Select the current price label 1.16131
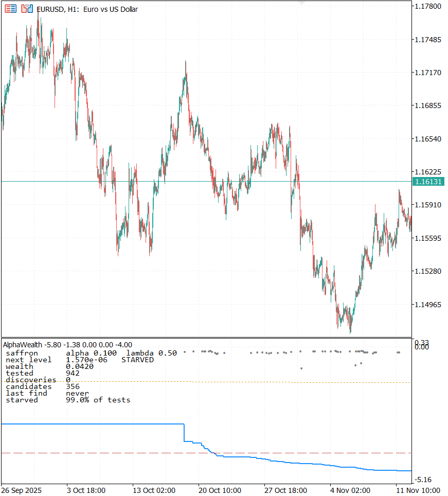This screenshot has height=496, width=448. pyautogui.click(x=428, y=182)
